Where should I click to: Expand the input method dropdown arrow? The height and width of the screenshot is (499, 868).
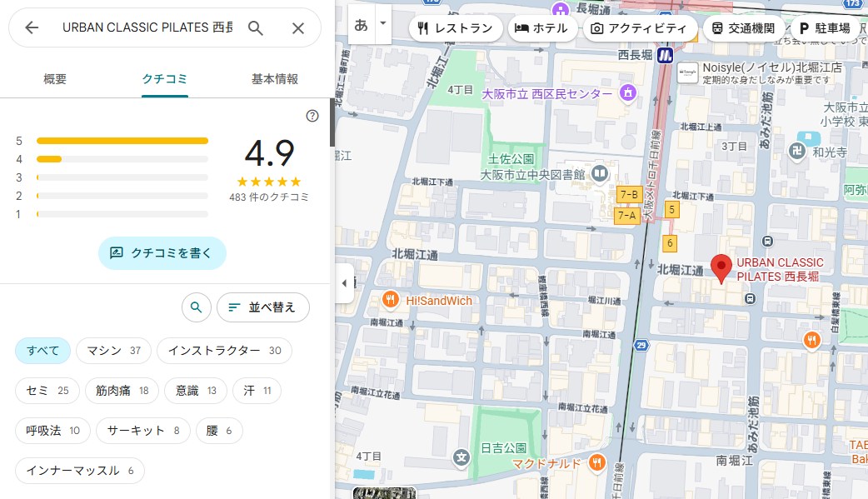pyautogui.click(x=383, y=24)
